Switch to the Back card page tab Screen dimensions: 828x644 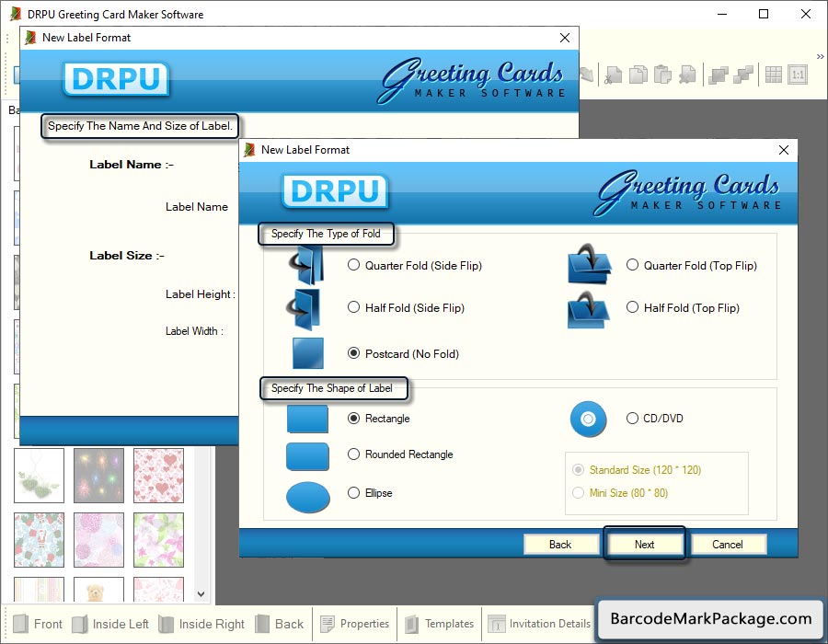[x=280, y=624]
